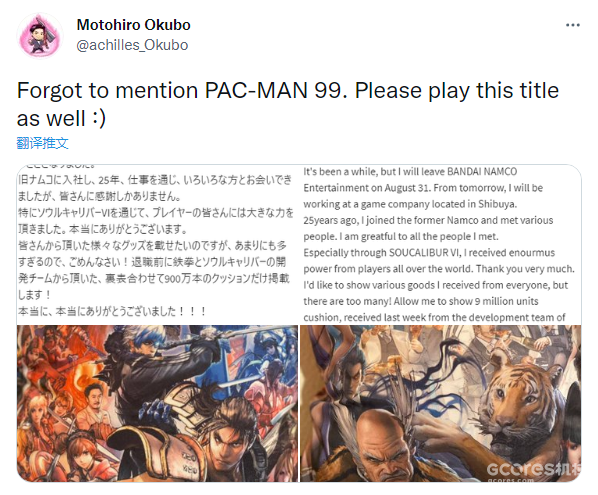Open the Japanese farewell letter image
This screenshot has height=495, width=598.
[x=157, y=244]
